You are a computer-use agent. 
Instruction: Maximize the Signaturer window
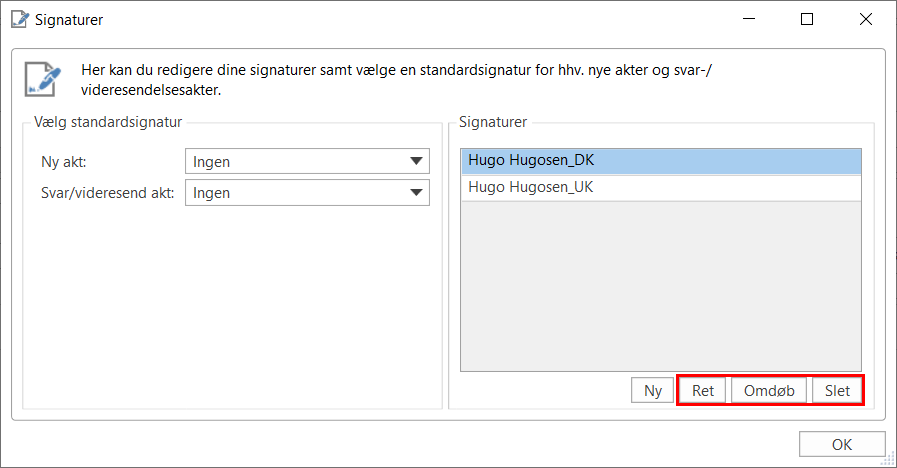click(807, 19)
